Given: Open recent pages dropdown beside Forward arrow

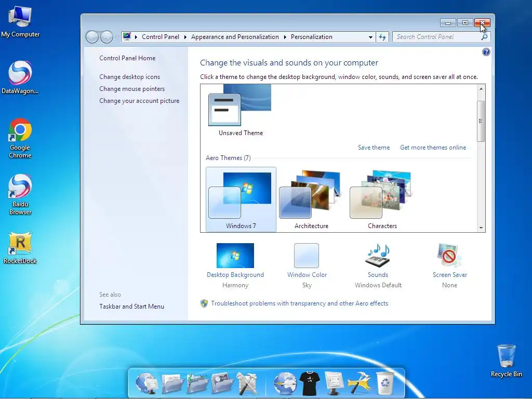Looking at the screenshot, I should coord(117,37).
